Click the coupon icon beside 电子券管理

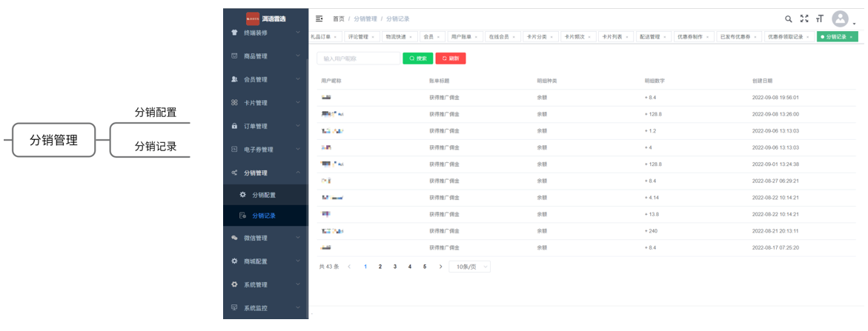234,149
